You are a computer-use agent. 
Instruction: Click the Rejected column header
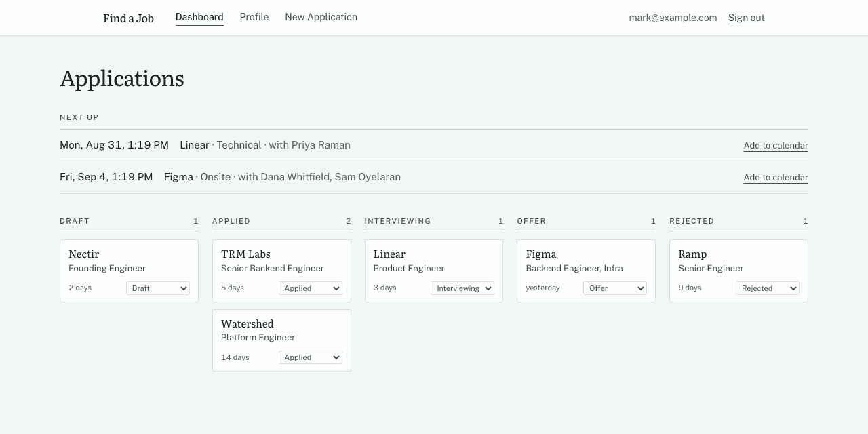click(692, 221)
